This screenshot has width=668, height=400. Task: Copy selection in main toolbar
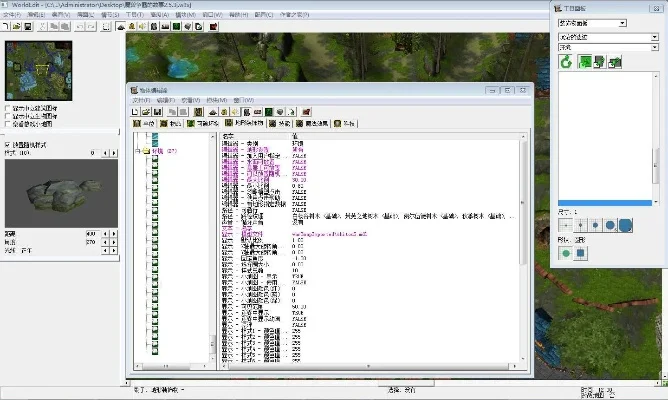click(54, 26)
